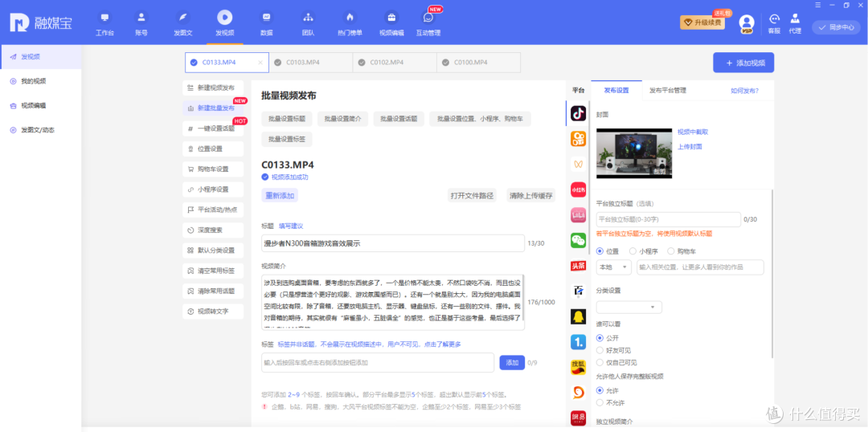
Task: Click 批量设置标题 button
Action: click(287, 118)
